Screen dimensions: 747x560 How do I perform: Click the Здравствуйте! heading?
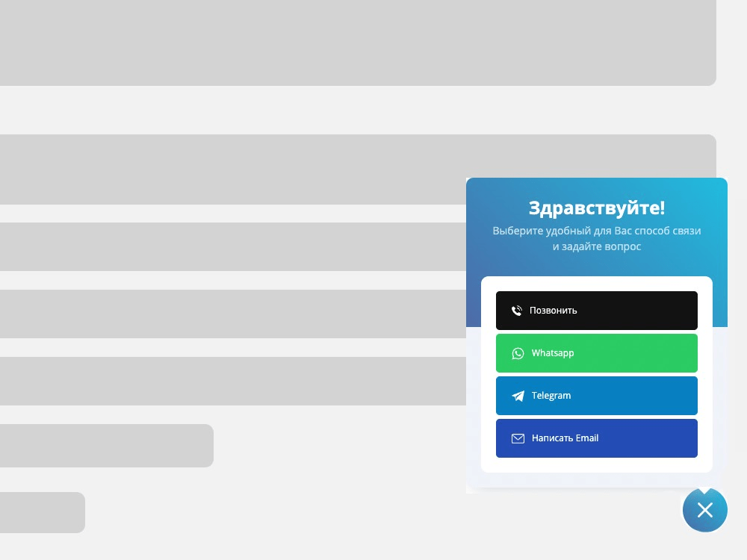pos(596,208)
